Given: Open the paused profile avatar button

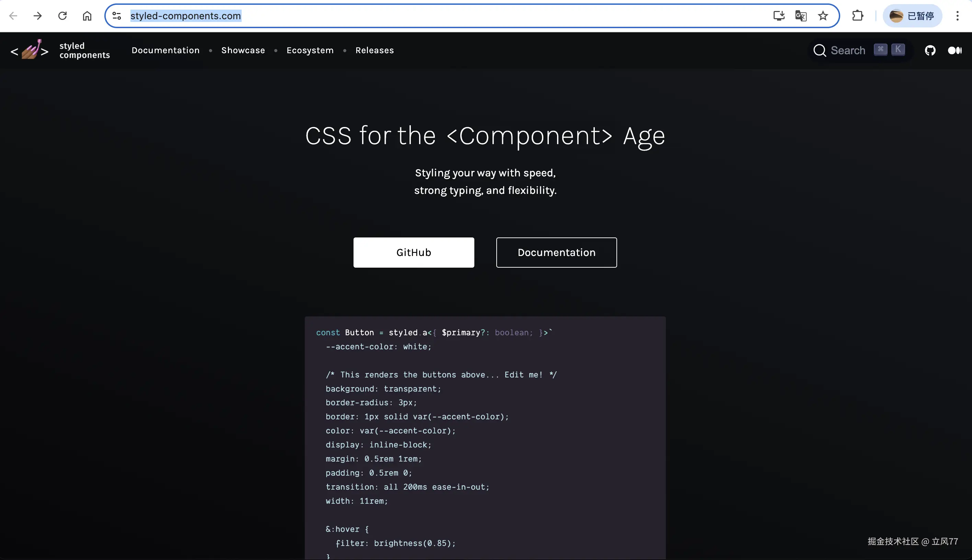Looking at the screenshot, I should click(912, 16).
